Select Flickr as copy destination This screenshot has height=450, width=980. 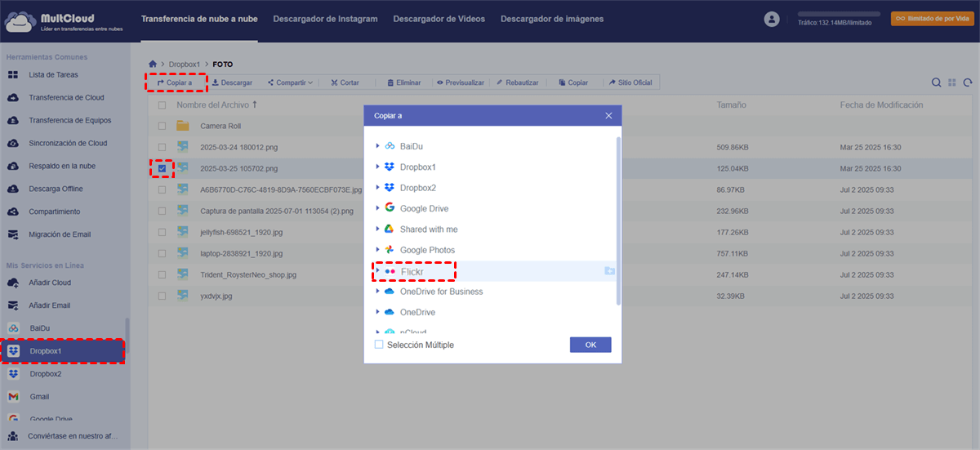(x=413, y=270)
